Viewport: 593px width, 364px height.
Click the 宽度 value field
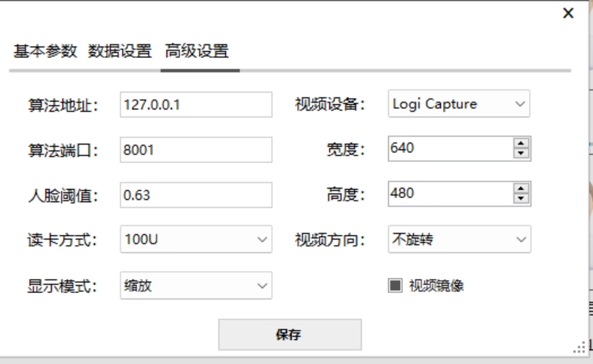coord(449,149)
